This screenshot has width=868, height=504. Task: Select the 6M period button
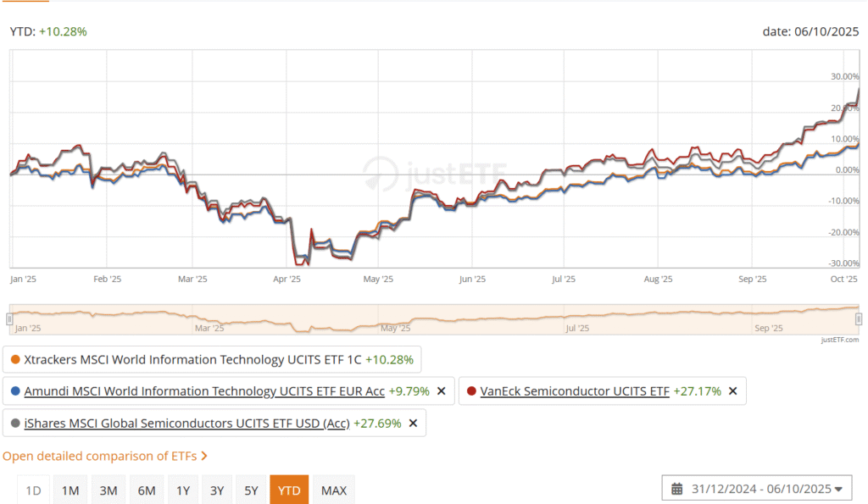[x=146, y=490]
